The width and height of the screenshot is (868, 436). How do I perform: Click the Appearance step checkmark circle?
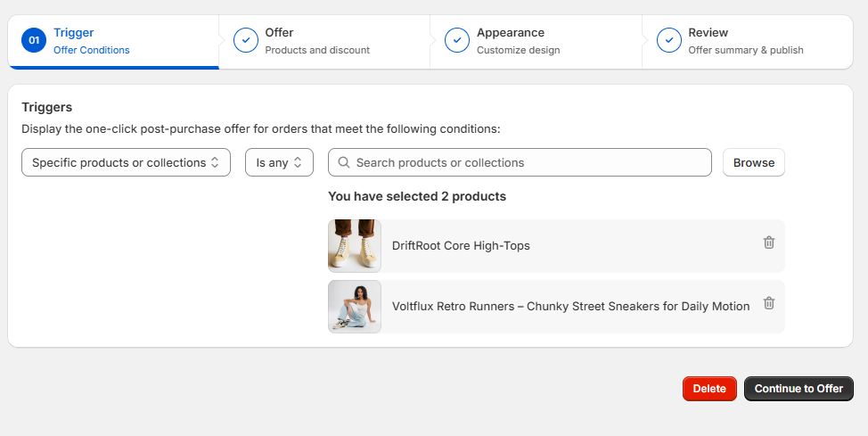(x=457, y=40)
